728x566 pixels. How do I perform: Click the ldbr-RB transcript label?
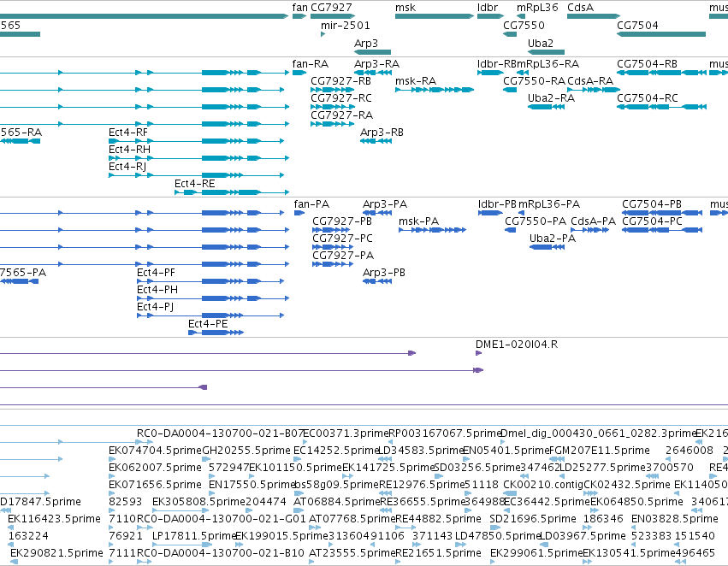pos(497,63)
